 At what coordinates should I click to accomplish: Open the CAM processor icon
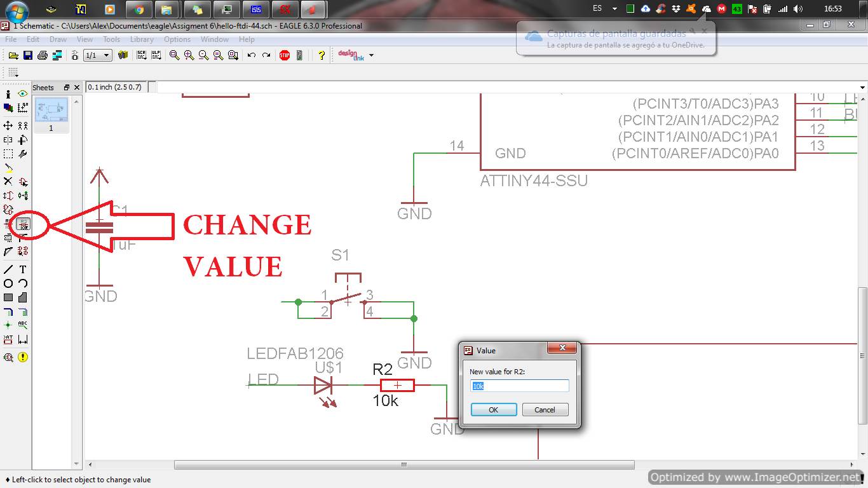(x=57, y=55)
